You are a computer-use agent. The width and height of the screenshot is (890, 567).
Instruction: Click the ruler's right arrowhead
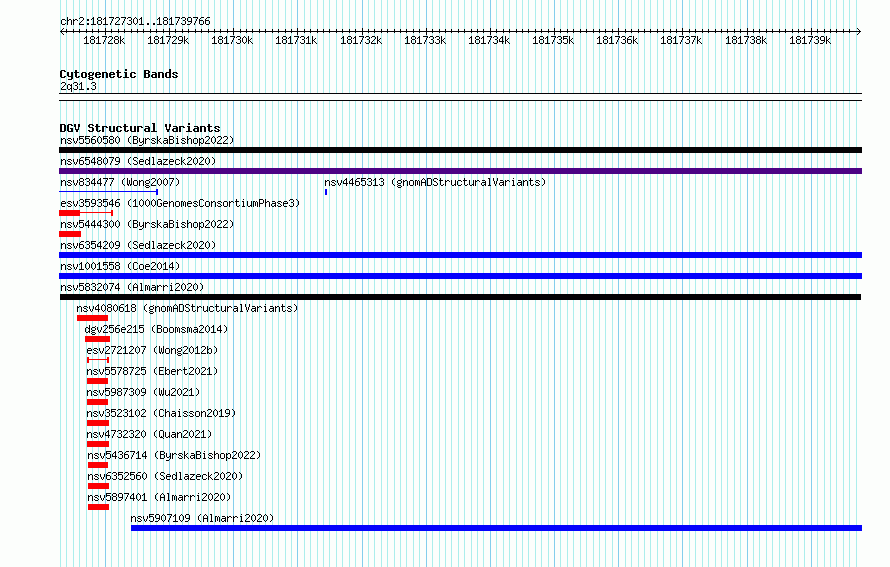pos(859,32)
